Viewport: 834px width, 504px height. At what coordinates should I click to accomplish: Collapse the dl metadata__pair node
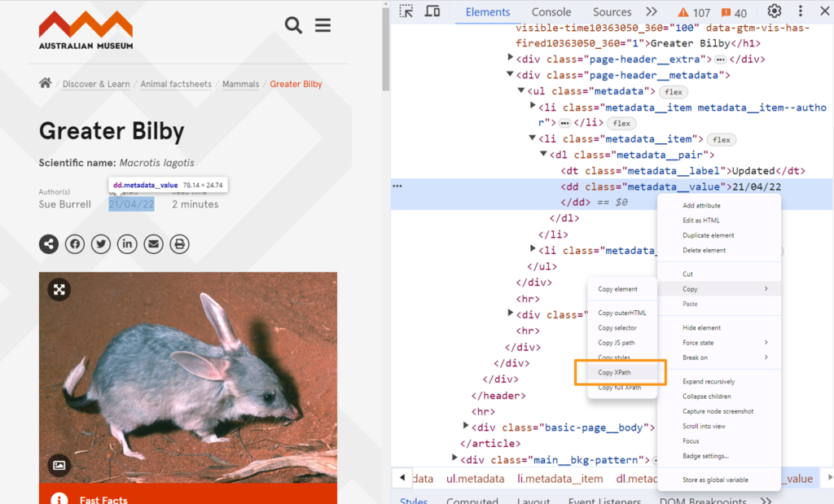click(x=543, y=154)
